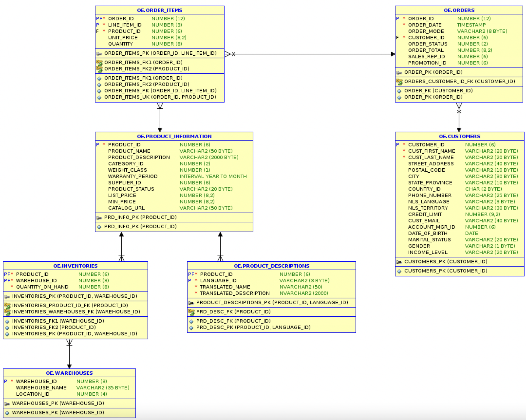Screen dimensions: 526x420
Task: Click the TRANSLATED_DESCRIPTION row in PRODUCT_DESCRIPTIONS
Action: pos(235,293)
